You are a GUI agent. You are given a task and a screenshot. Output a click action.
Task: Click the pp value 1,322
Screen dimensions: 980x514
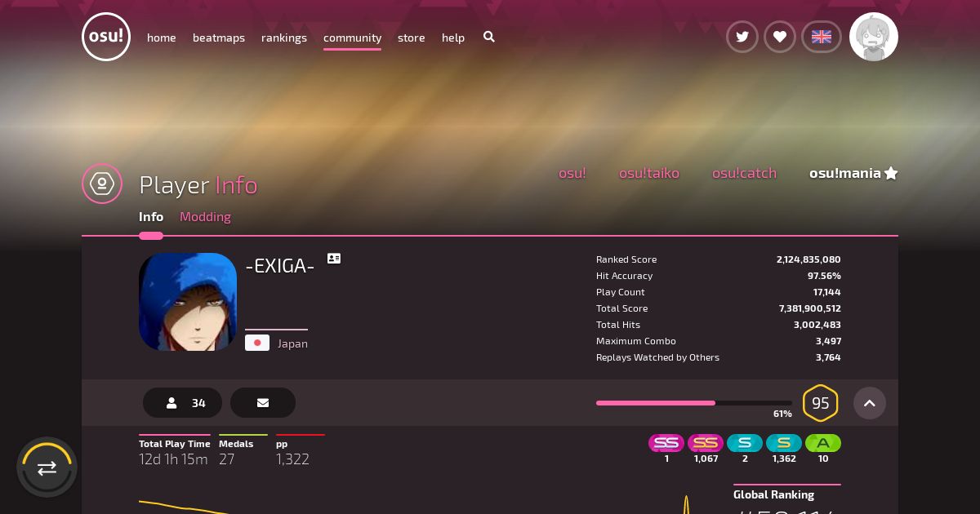tap(292, 459)
